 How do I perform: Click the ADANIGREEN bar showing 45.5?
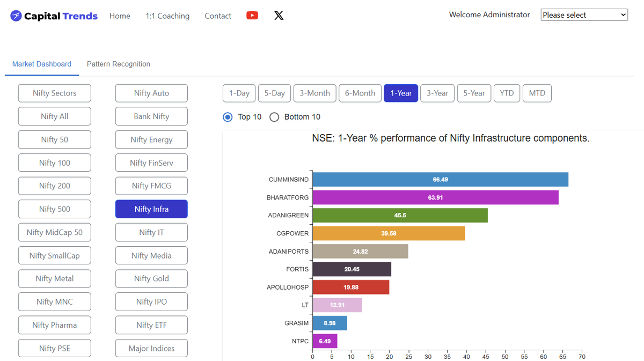(x=400, y=216)
